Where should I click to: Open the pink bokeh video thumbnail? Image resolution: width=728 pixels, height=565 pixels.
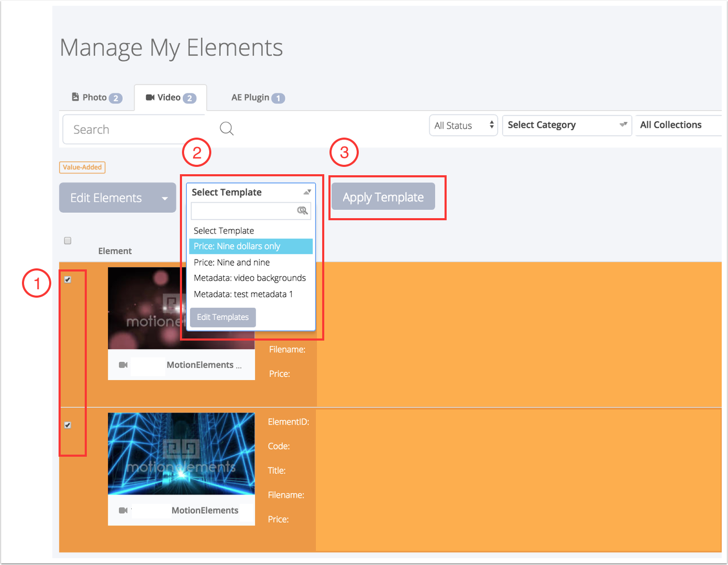pyautogui.click(x=147, y=308)
